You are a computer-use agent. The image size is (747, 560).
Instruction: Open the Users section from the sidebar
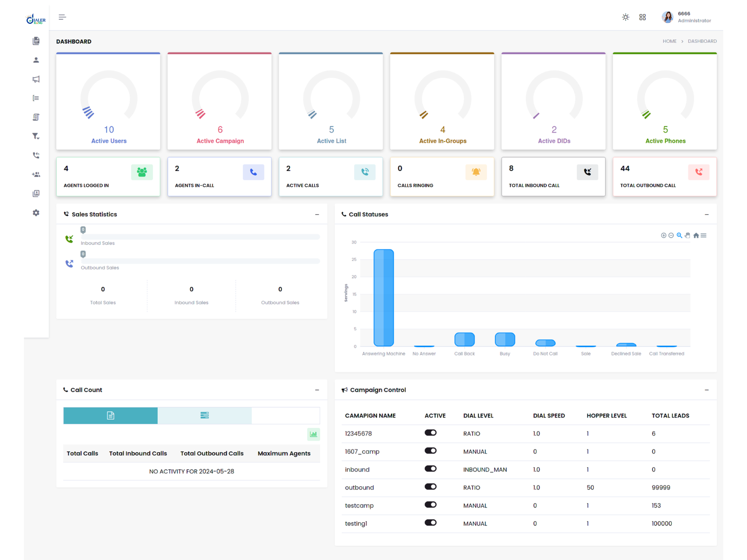click(36, 60)
